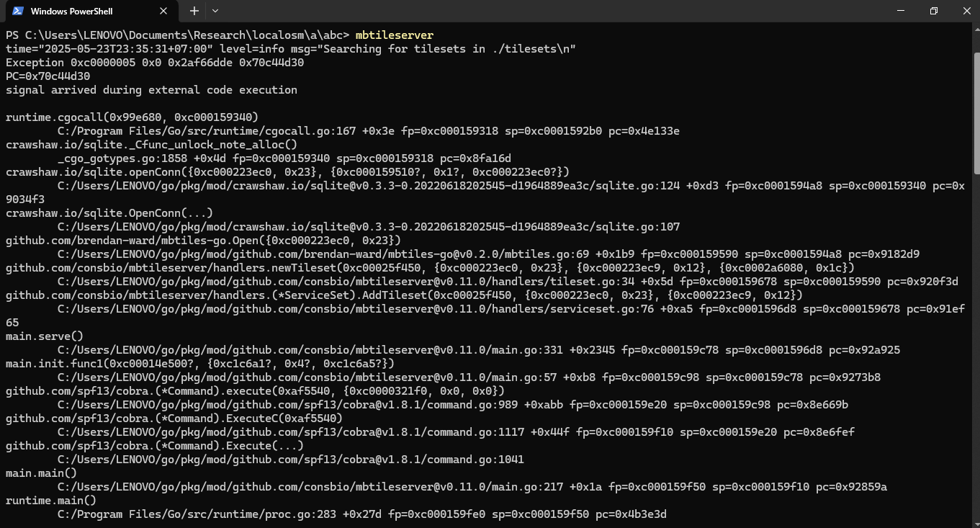Screen dimensions: 980x528
Task: Click the PC=0x70c44d30 line
Action: [48, 76]
